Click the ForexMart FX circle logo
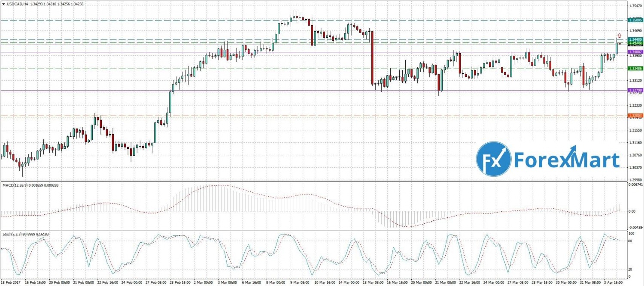Image resolution: width=644 pixels, height=286 pixels. click(x=494, y=158)
